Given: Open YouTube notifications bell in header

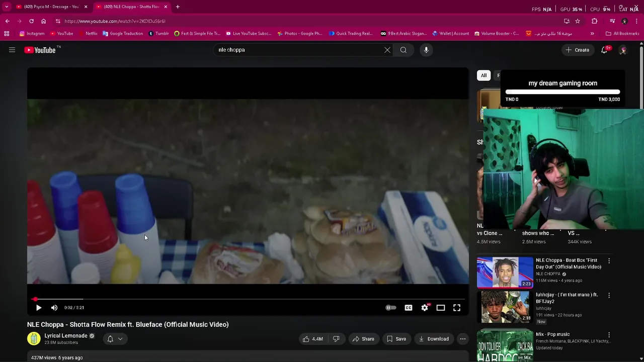Looking at the screenshot, I should point(604,50).
